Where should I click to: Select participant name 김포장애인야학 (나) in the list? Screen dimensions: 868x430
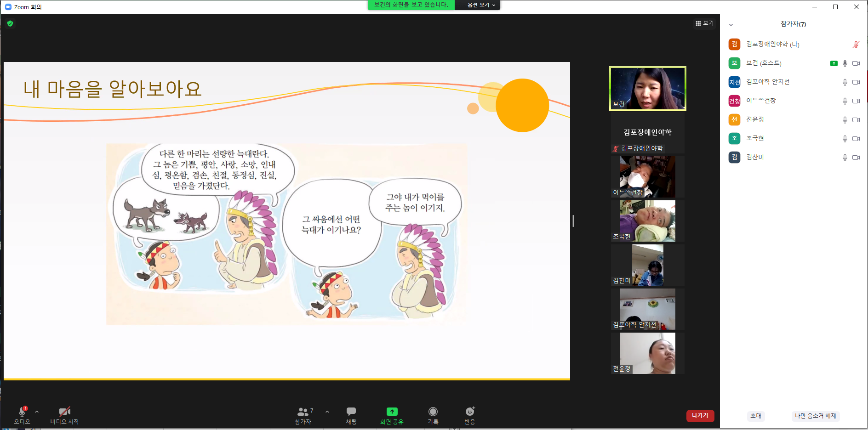(x=773, y=44)
